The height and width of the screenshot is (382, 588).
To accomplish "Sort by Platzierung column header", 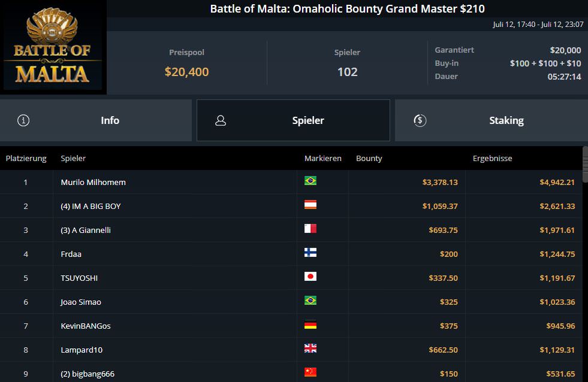I will pos(26,159).
